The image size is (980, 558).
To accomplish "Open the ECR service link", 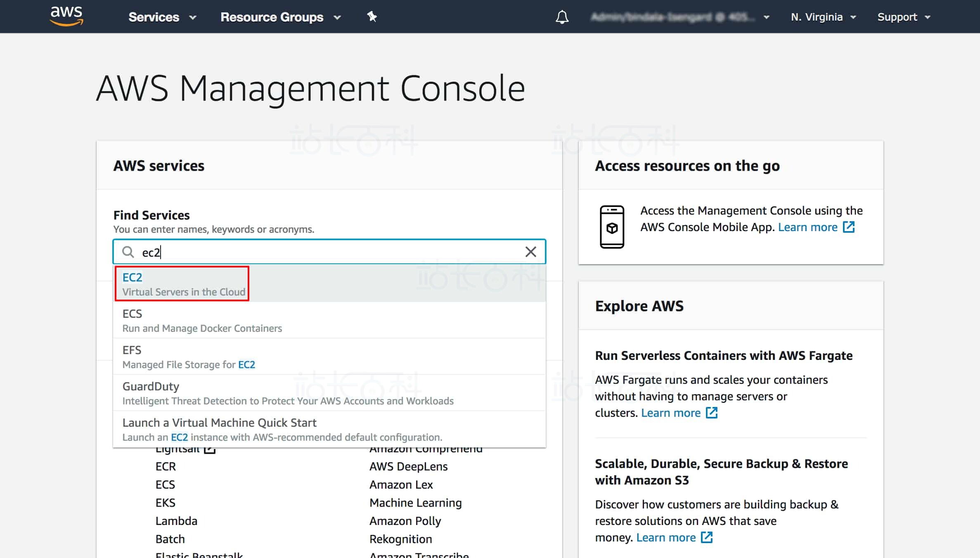I will [x=166, y=466].
